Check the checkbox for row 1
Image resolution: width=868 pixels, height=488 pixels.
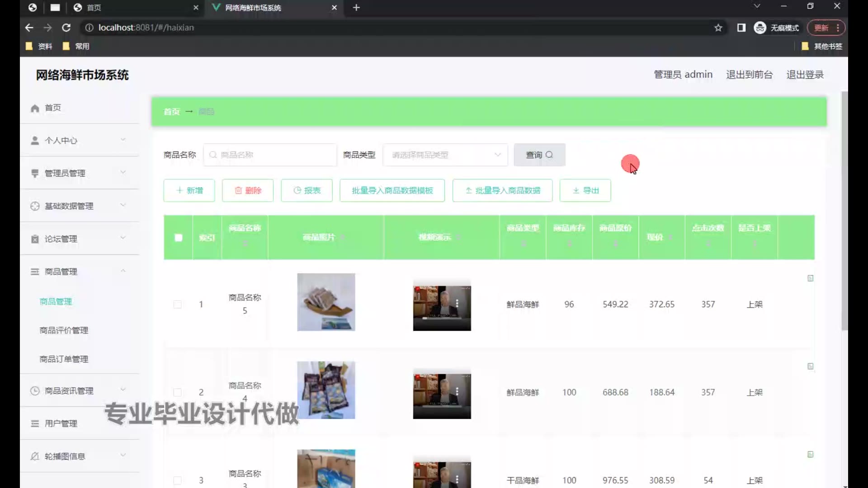(x=178, y=305)
